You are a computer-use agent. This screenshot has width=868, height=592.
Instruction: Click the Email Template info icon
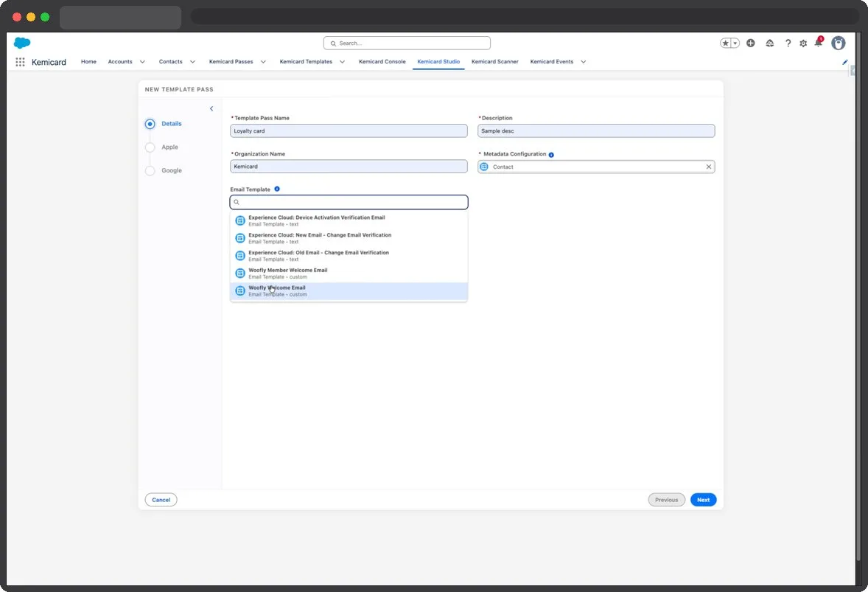[277, 189]
